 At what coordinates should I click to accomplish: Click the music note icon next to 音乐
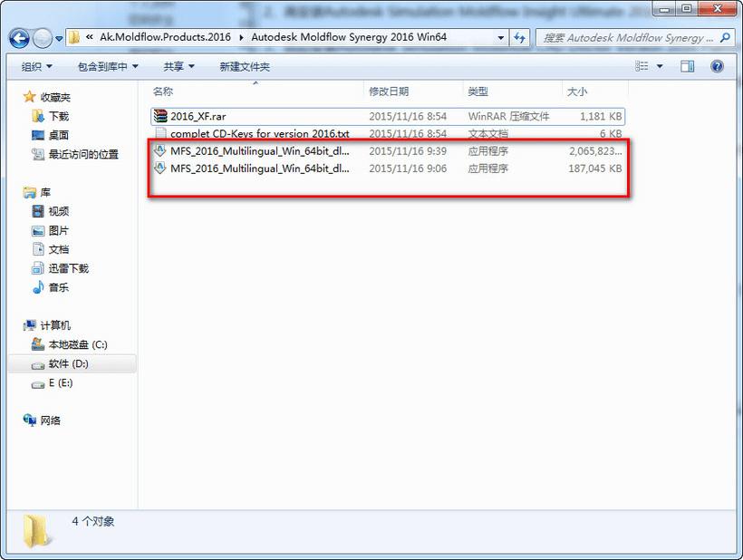click(38, 287)
